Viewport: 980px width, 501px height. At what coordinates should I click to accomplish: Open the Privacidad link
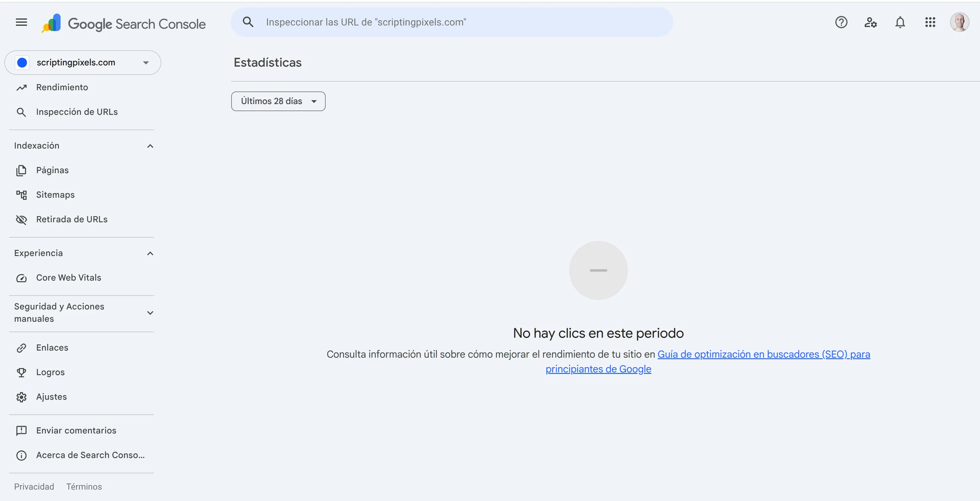pos(34,487)
